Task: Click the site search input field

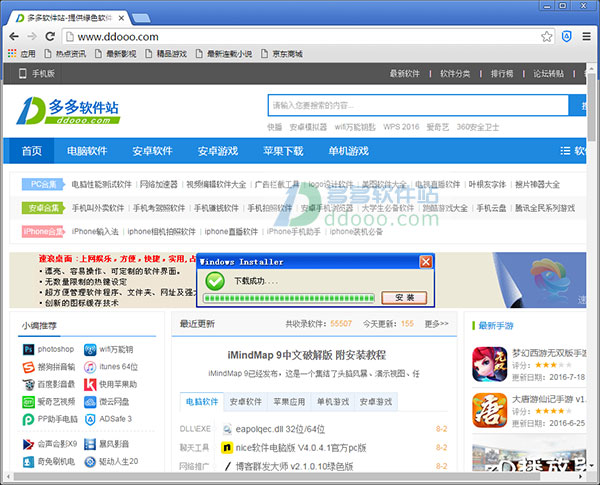Action: 418,105
